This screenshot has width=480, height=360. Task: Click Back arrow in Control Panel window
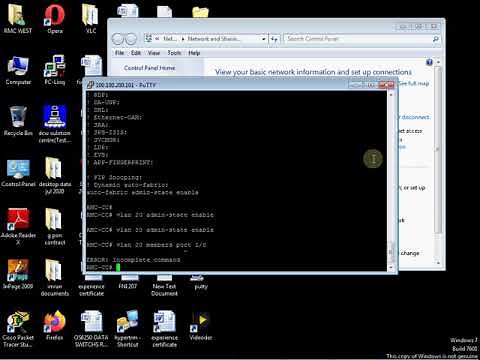point(118,39)
